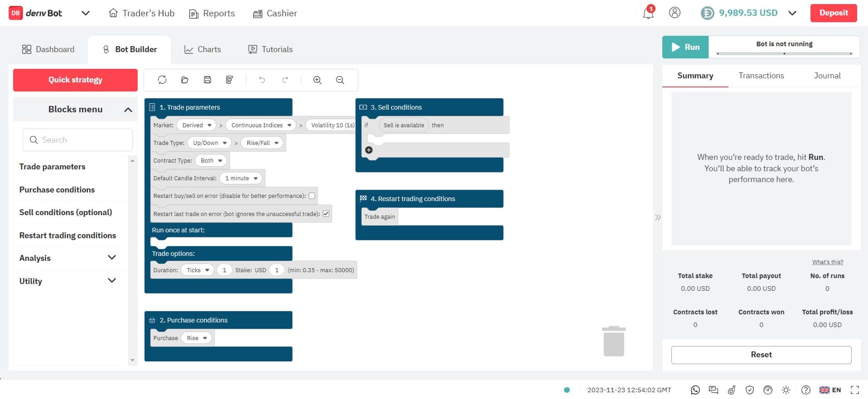Zoom out on the workspace

tap(340, 80)
